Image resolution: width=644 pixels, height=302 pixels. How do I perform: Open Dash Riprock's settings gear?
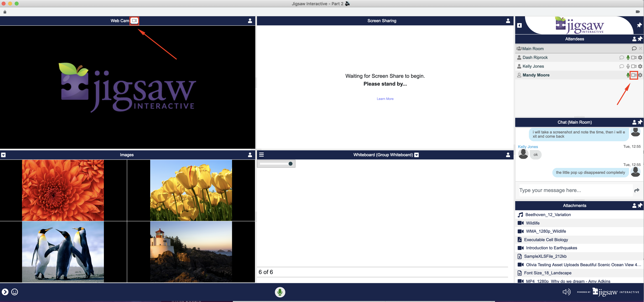click(640, 58)
